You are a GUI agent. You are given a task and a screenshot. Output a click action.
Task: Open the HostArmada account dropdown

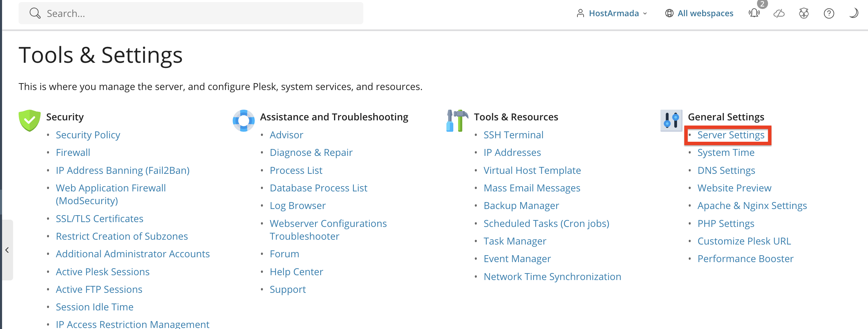point(612,13)
